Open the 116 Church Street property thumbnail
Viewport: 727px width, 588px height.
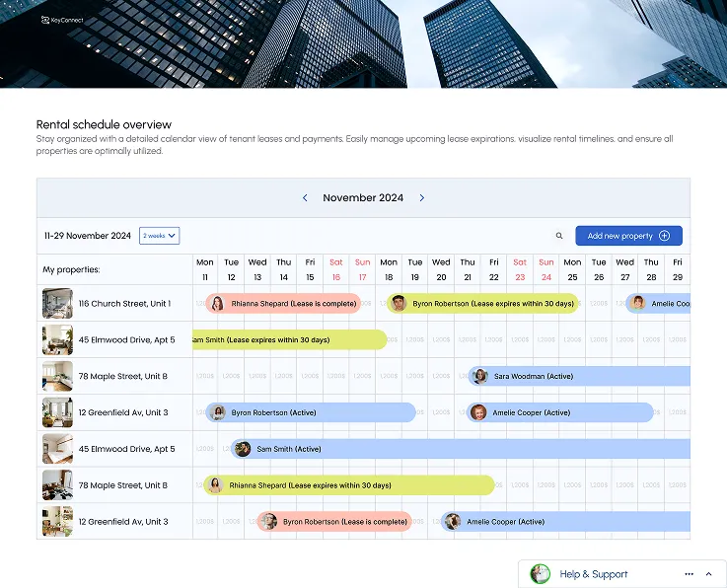point(57,303)
